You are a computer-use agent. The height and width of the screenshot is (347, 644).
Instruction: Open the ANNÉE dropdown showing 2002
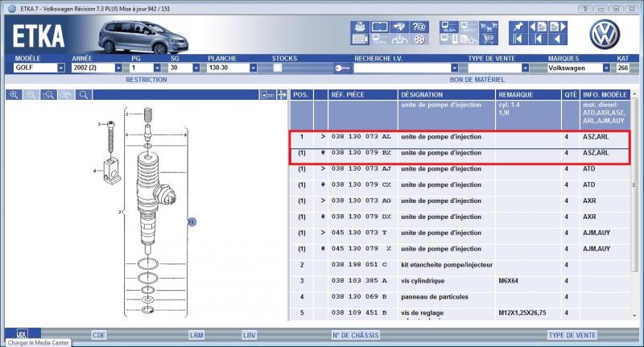pos(118,68)
